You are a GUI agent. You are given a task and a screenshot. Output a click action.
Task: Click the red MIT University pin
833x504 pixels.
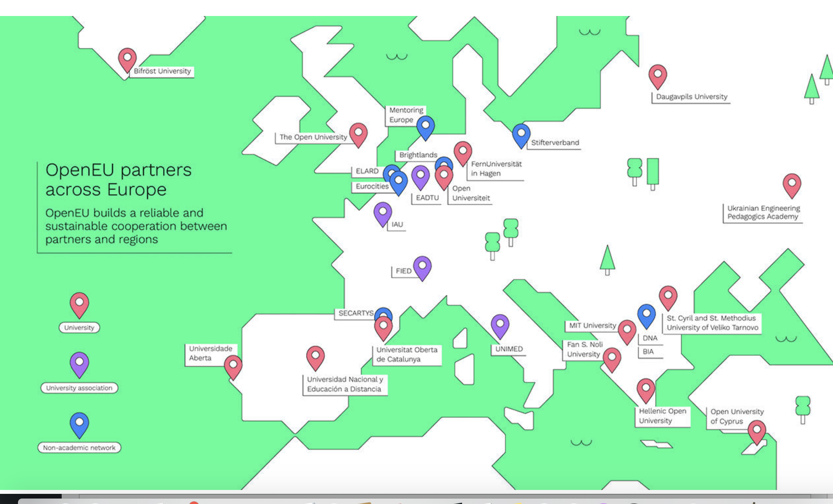click(627, 332)
